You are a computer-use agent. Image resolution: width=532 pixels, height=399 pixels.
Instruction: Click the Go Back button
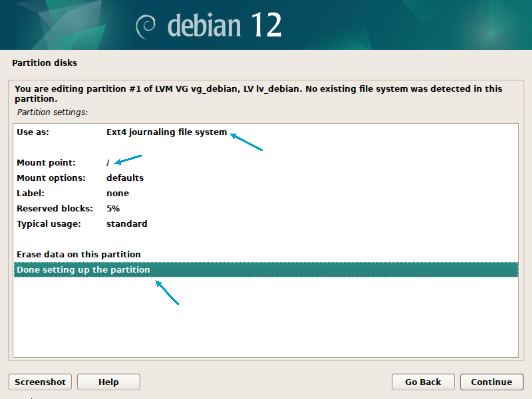tap(423, 382)
